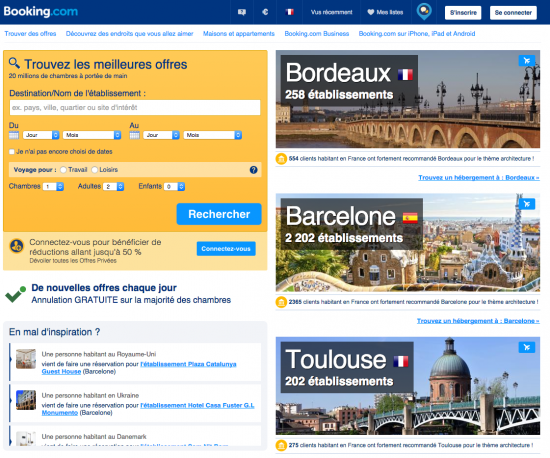Click the magnifying glass search icon
The width and height of the screenshot is (550, 458).
click(x=14, y=63)
